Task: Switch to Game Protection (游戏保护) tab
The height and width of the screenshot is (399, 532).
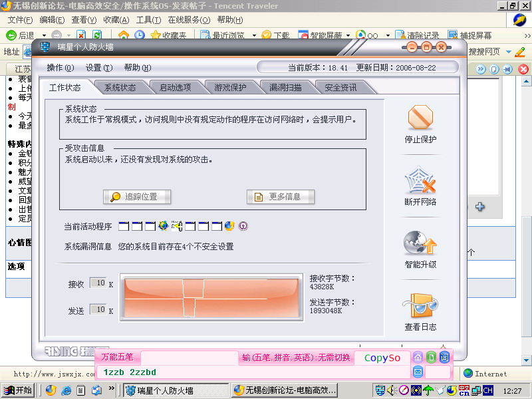Action: pyautogui.click(x=230, y=88)
